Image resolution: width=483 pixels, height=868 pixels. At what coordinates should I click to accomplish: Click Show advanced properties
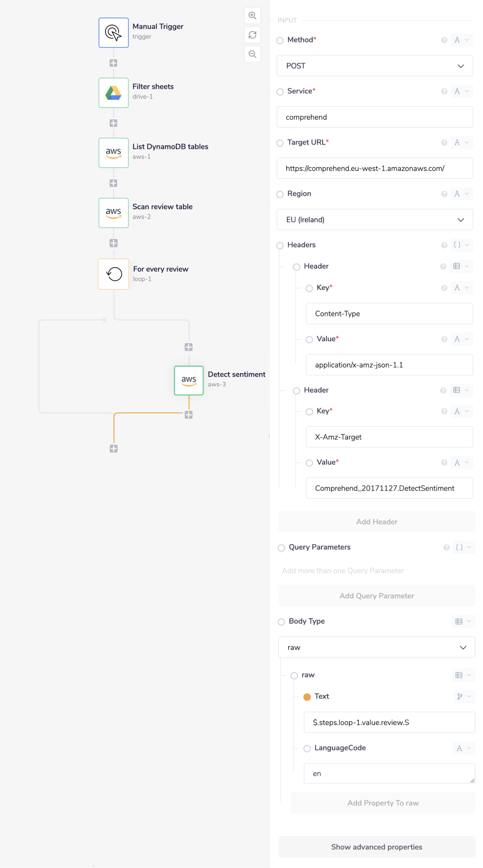point(376,847)
